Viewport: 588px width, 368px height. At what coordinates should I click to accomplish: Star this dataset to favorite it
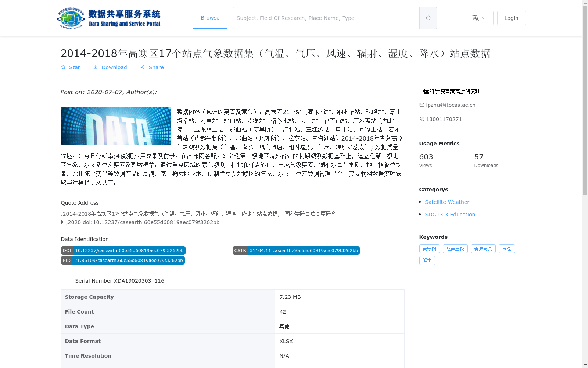tap(70, 67)
